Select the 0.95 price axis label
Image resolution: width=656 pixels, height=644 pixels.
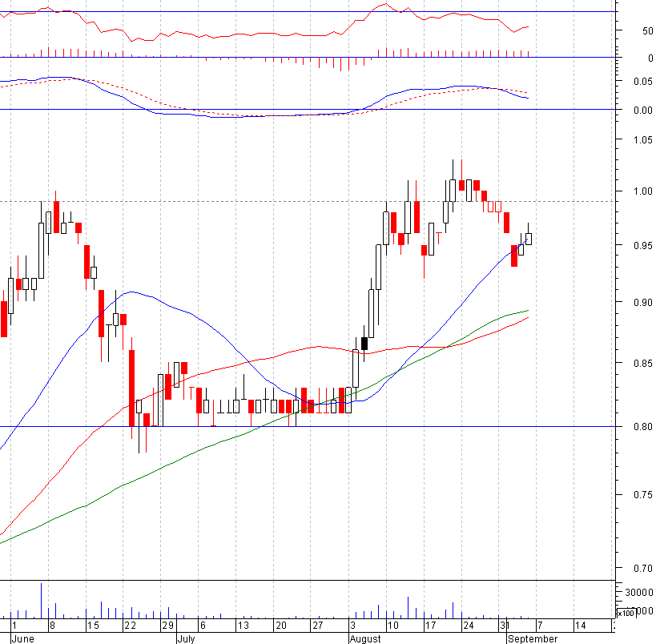pyautogui.click(x=643, y=246)
